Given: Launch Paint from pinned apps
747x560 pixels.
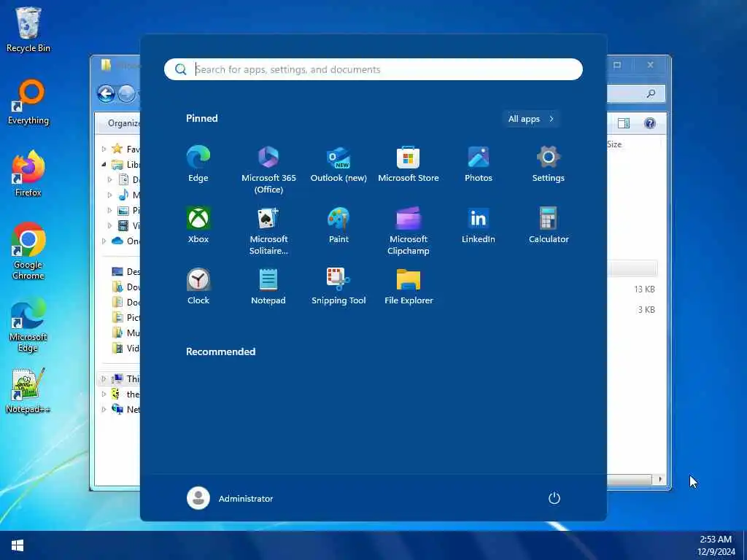Looking at the screenshot, I should 338,225.
